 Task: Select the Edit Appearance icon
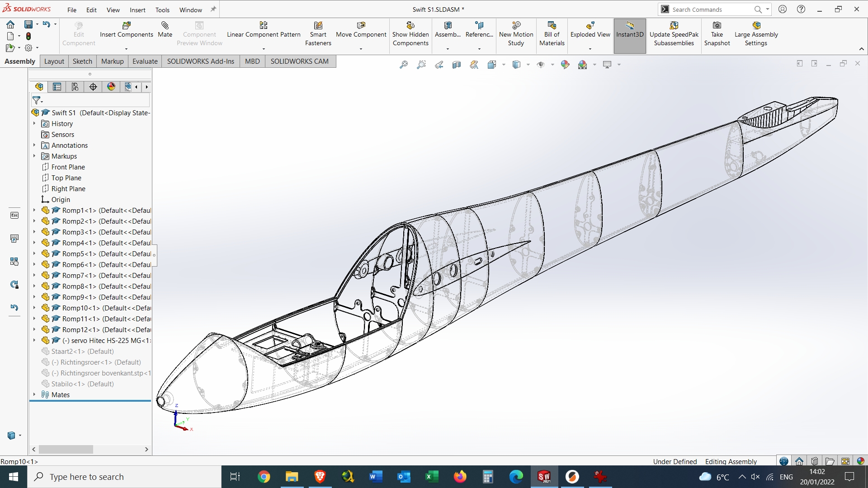565,65
